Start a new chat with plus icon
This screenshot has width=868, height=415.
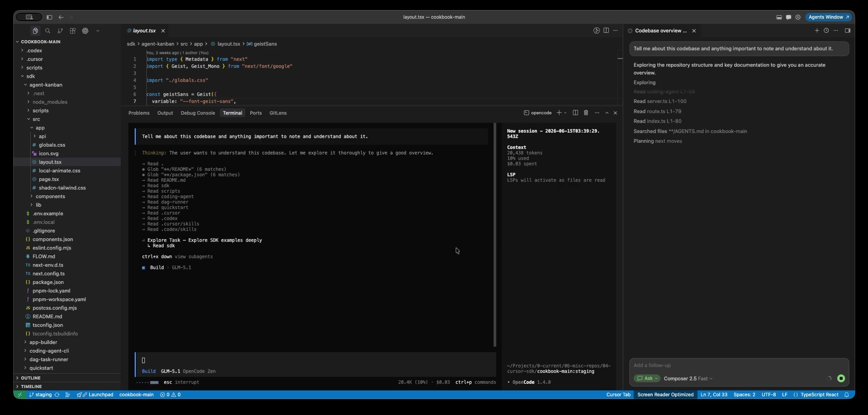817,30
